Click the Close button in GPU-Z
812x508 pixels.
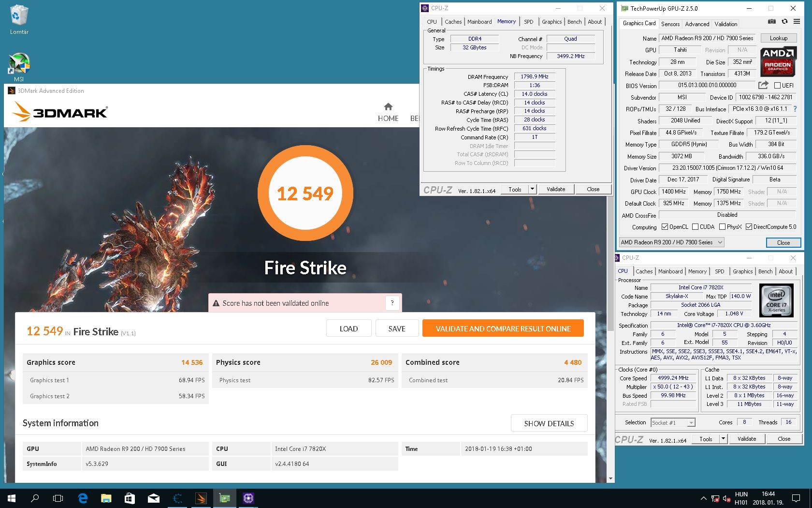[x=783, y=242]
